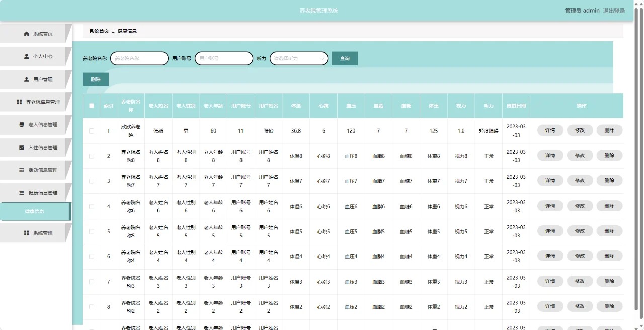Click the grid icon beside 养老院信息管理
The width and height of the screenshot is (644, 330).
point(19,102)
